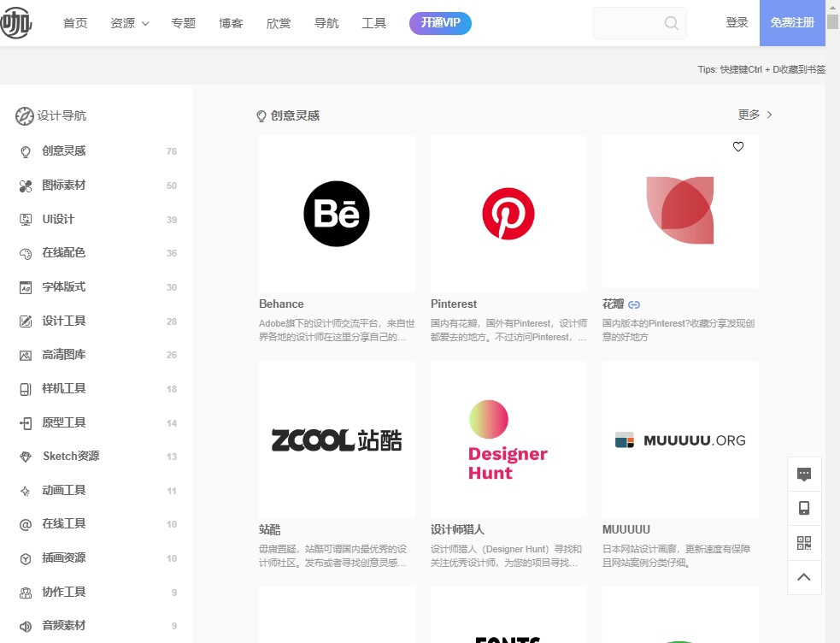The width and height of the screenshot is (840, 643).
Task: Click the 登录 link
Action: (737, 22)
